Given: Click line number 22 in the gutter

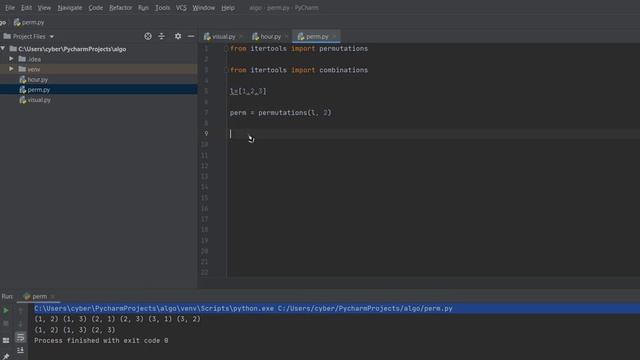Looking at the screenshot, I should coord(204,272).
